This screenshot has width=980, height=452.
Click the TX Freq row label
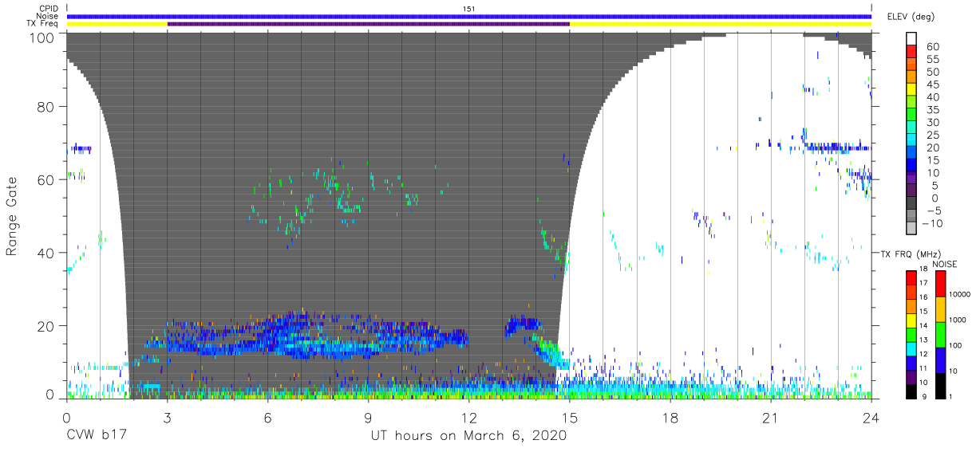tap(44, 23)
